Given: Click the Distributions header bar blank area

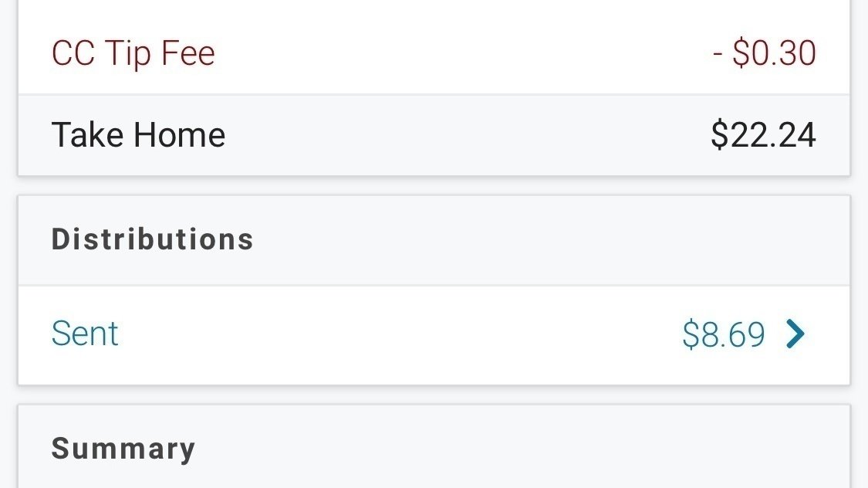Looking at the screenshot, I should (540, 239).
